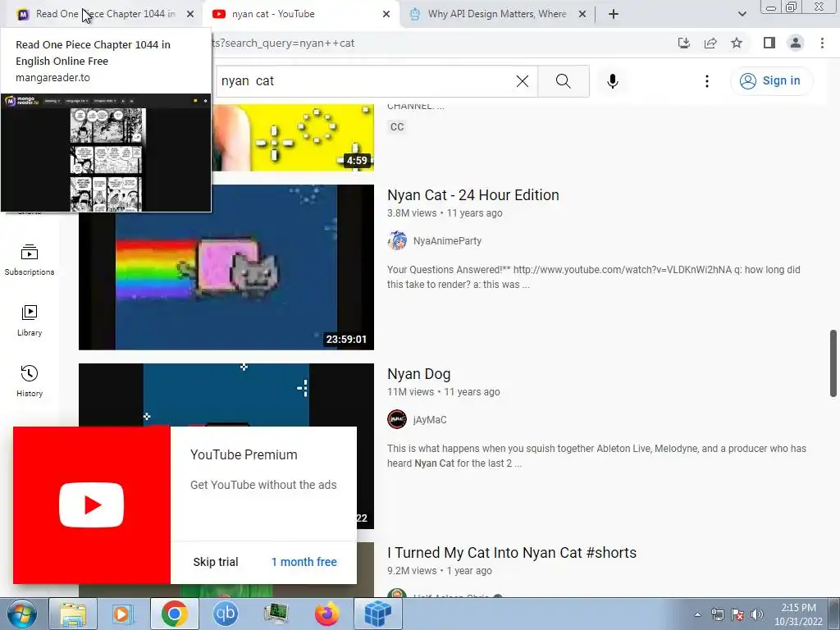Viewport: 840px width, 630px height.
Task: Show hidden tray icons arrow
Action: point(697,615)
